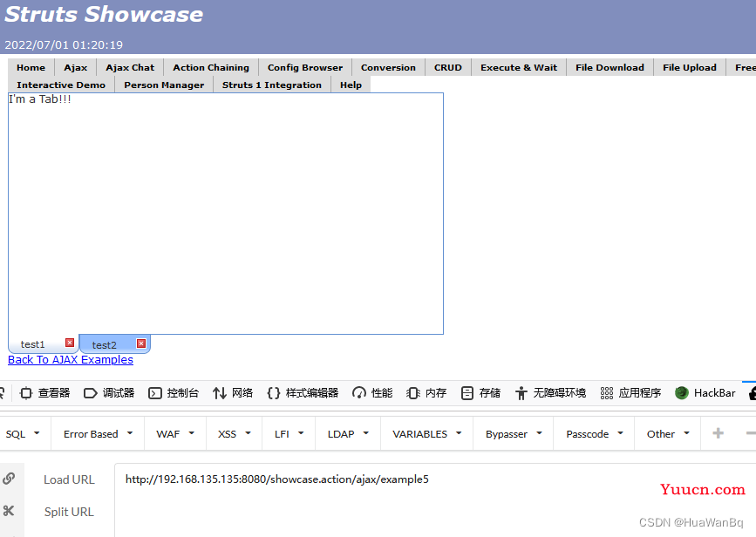The height and width of the screenshot is (537, 756).
Task: Open the CRUD menu item
Action: pos(448,67)
